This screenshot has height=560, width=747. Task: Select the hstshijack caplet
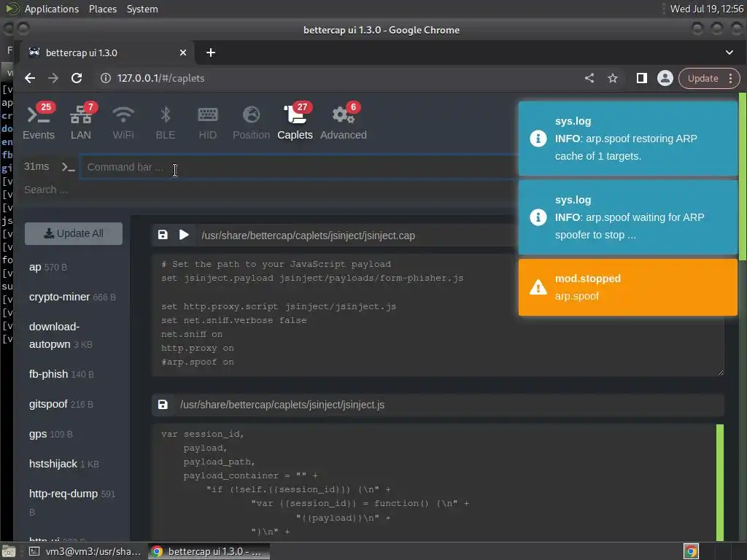[64, 464]
